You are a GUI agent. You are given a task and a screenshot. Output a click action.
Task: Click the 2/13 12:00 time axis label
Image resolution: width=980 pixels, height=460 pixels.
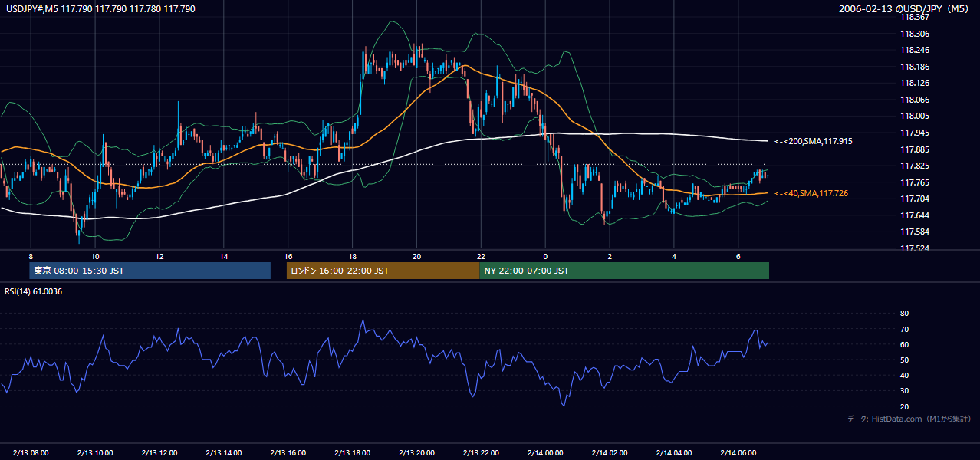tap(159, 452)
